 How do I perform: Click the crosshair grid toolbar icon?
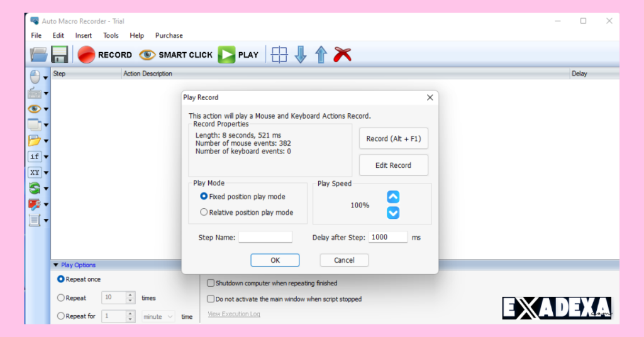pos(279,55)
